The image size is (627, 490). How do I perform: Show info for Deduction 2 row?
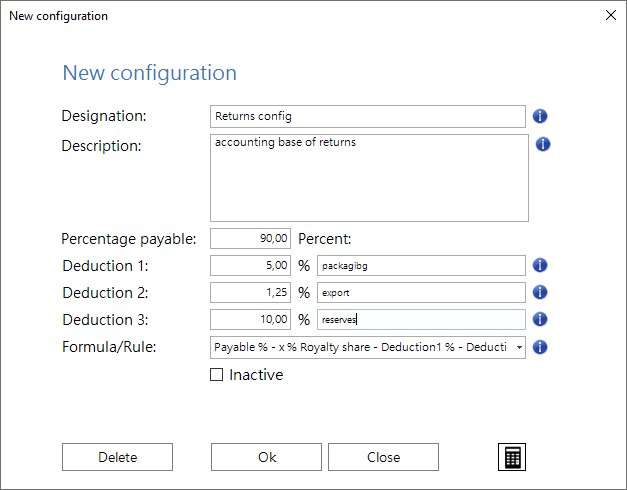click(540, 292)
